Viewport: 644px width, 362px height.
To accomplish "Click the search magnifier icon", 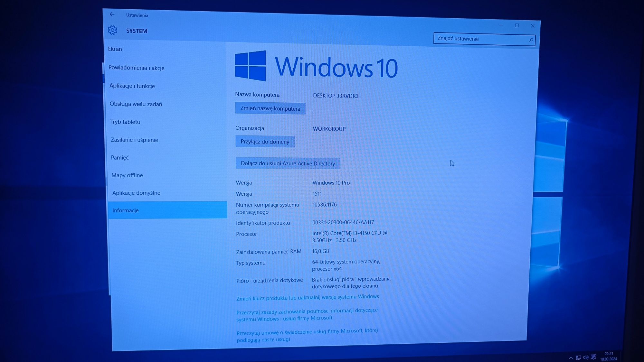I will [x=531, y=40].
